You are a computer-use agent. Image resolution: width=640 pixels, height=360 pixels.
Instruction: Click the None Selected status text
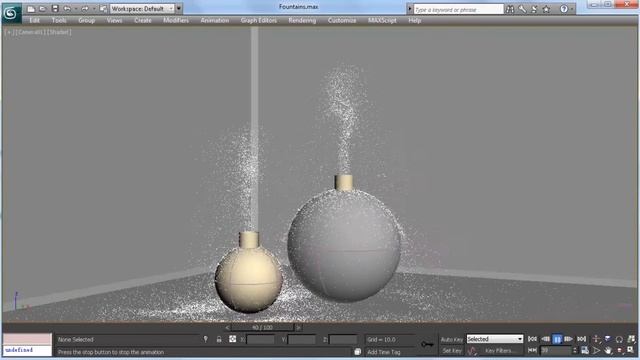[76, 340]
